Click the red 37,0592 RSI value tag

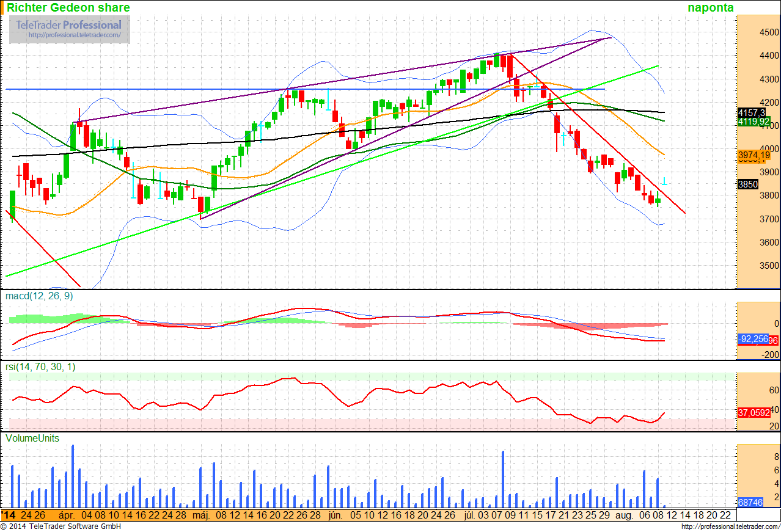tap(754, 413)
